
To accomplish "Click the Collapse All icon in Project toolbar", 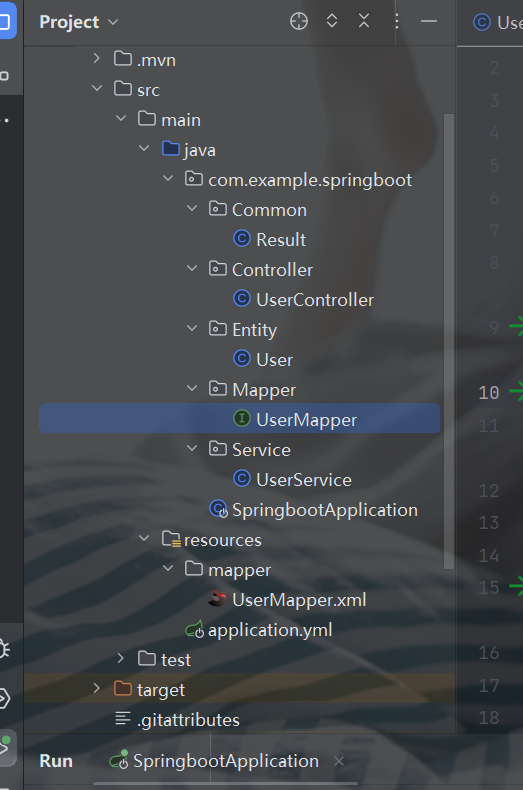I will point(364,21).
